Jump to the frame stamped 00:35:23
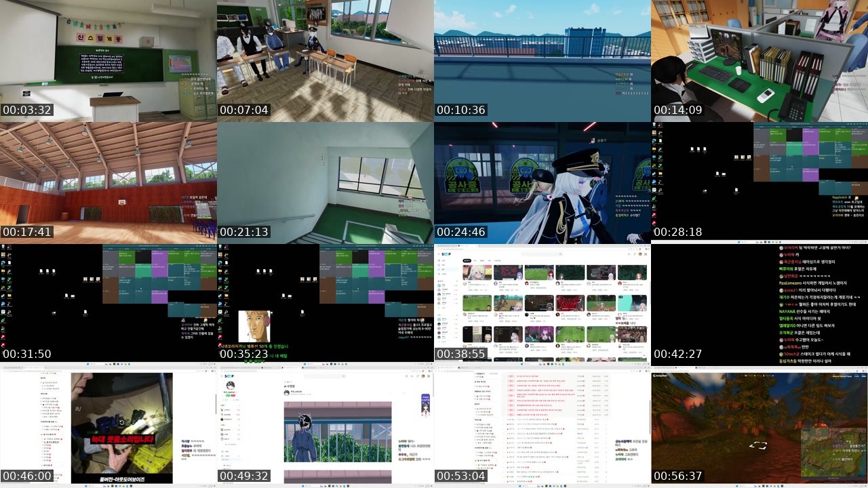The image size is (868, 488). [x=325, y=305]
